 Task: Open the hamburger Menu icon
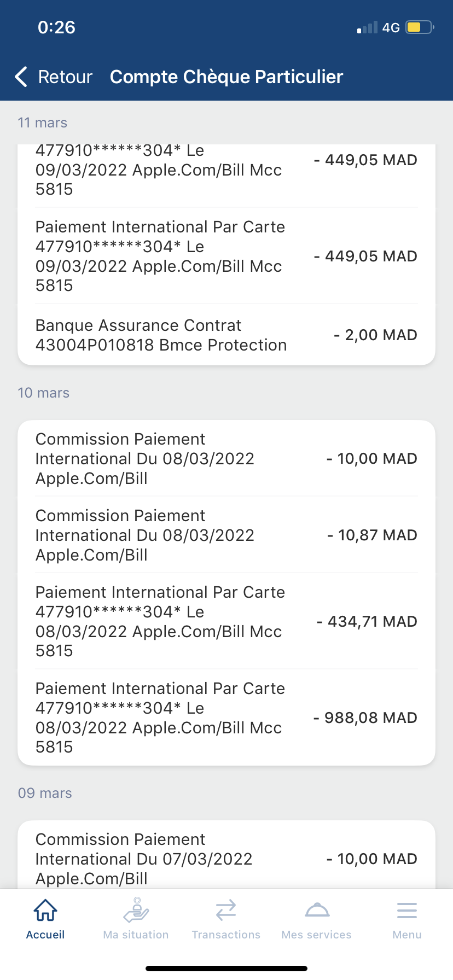407,910
